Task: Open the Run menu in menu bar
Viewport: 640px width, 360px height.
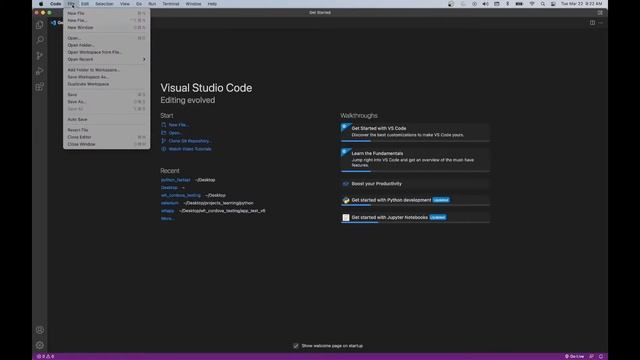Action: tap(152, 4)
